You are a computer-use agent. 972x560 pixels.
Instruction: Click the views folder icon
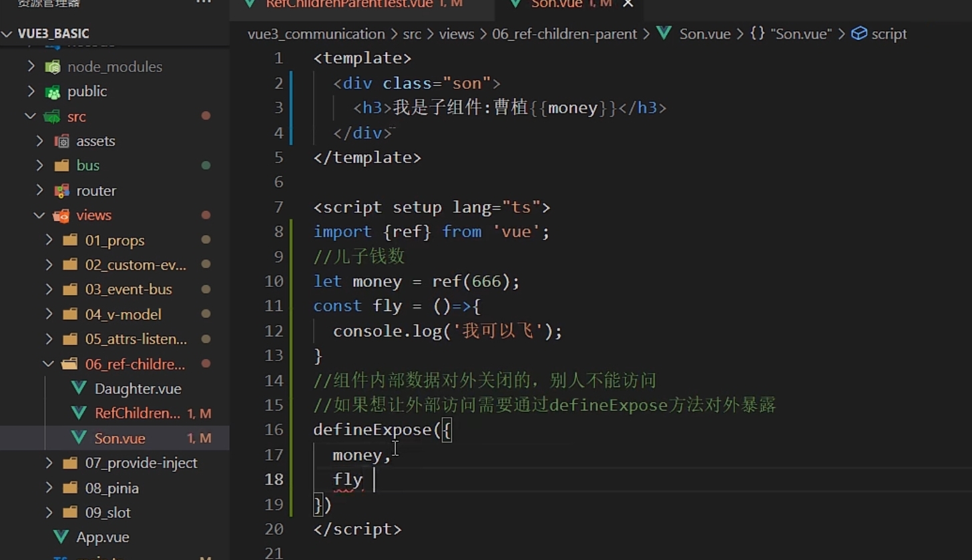(61, 216)
